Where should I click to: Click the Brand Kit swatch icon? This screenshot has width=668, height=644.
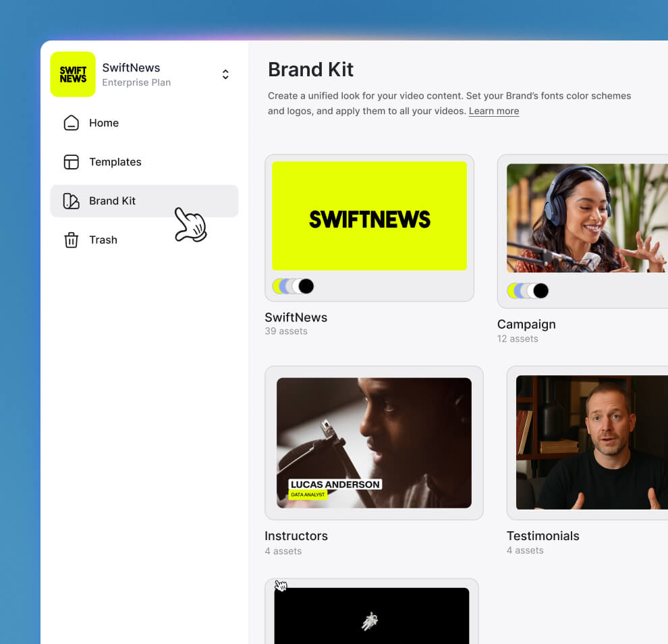[71, 200]
